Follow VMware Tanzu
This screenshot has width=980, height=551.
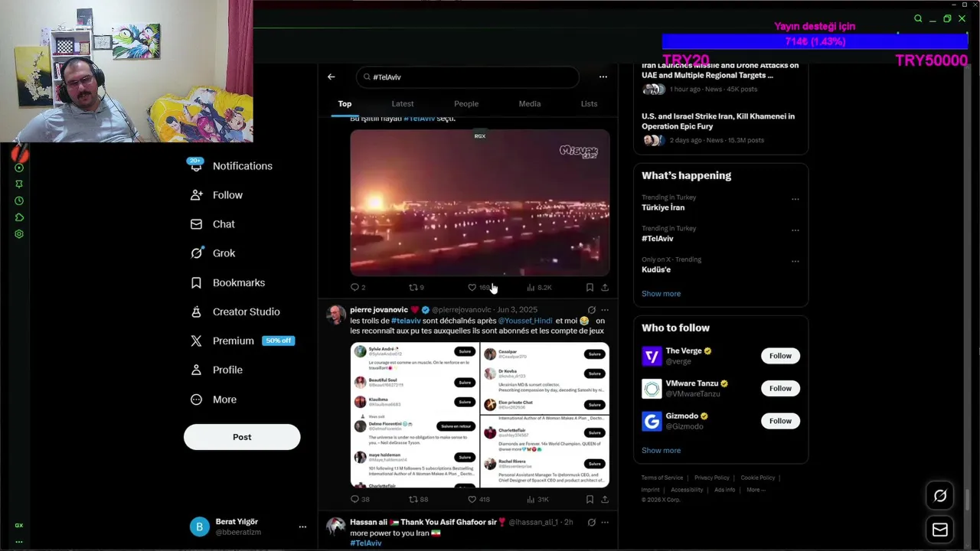[x=780, y=388]
